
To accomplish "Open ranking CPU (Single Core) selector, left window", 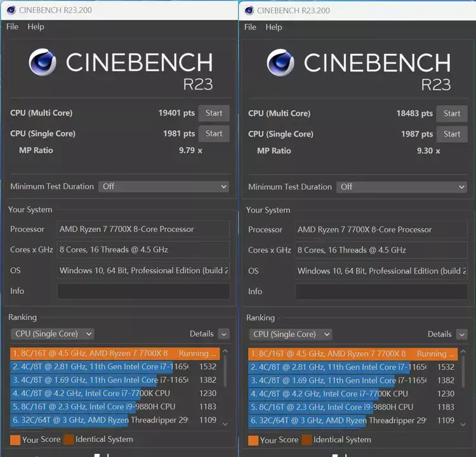I will (x=53, y=334).
